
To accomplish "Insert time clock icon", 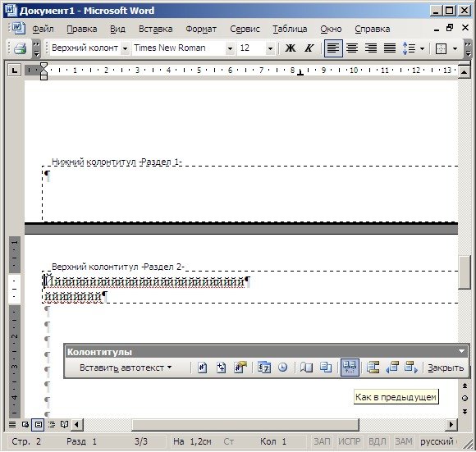I will 283,368.
